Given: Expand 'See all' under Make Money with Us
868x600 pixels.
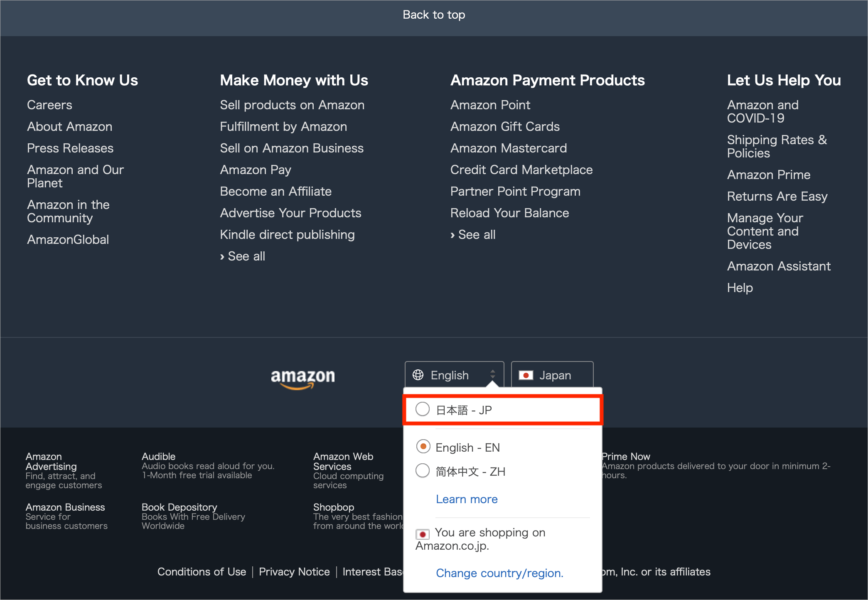Looking at the screenshot, I should click(242, 256).
